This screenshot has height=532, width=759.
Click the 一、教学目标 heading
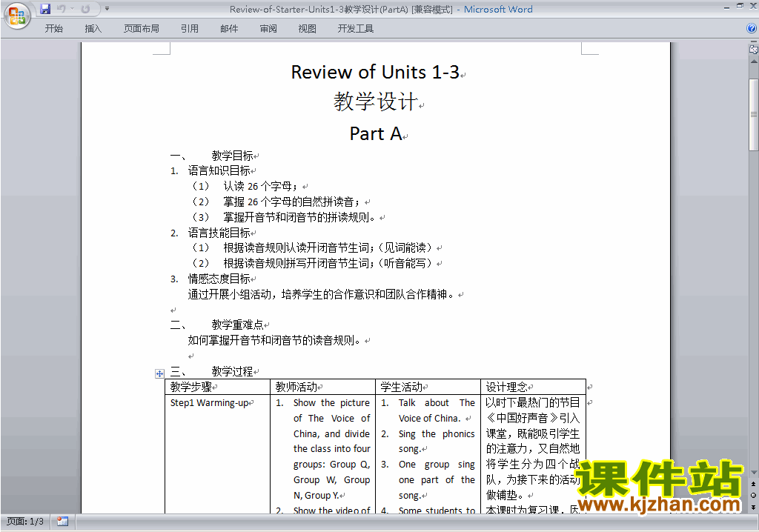click(211, 156)
